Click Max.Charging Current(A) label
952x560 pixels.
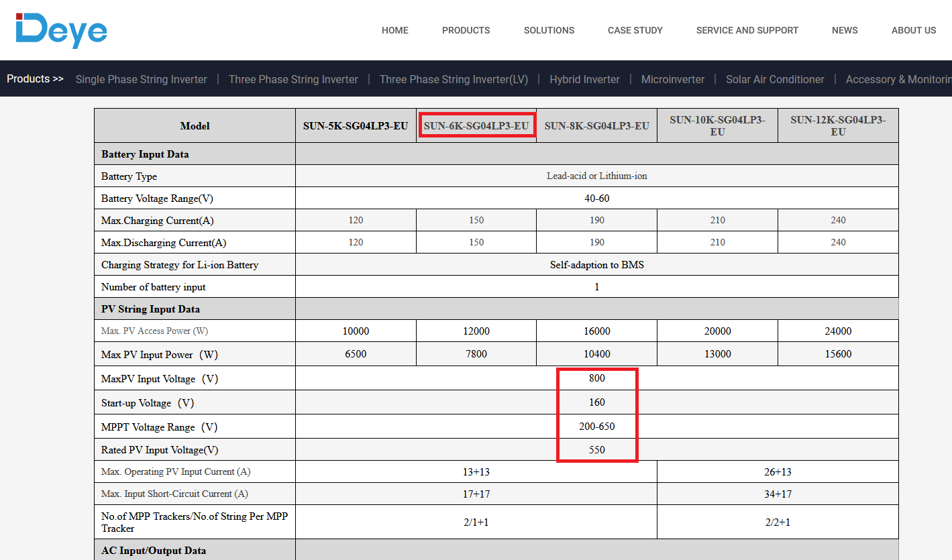point(158,221)
